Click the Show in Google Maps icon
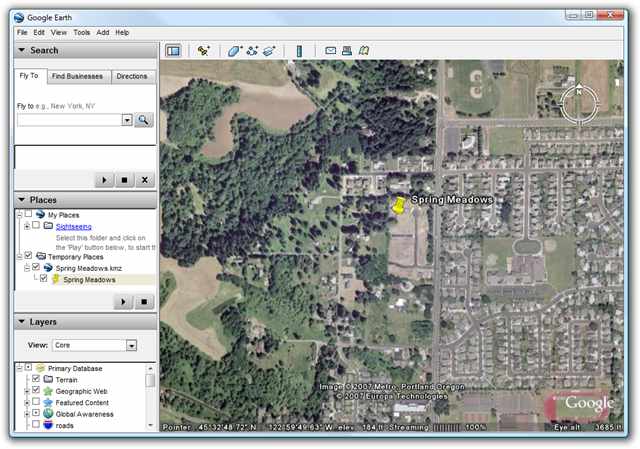The image size is (640, 449). tap(364, 51)
